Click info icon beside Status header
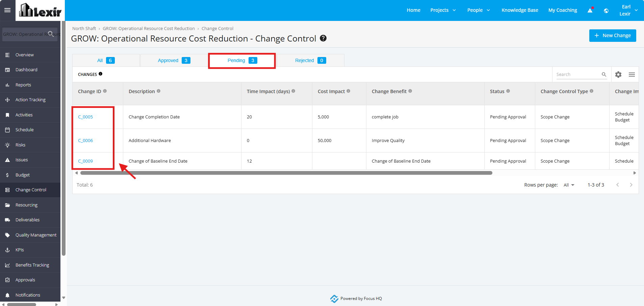The width and height of the screenshot is (644, 306). click(x=508, y=91)
